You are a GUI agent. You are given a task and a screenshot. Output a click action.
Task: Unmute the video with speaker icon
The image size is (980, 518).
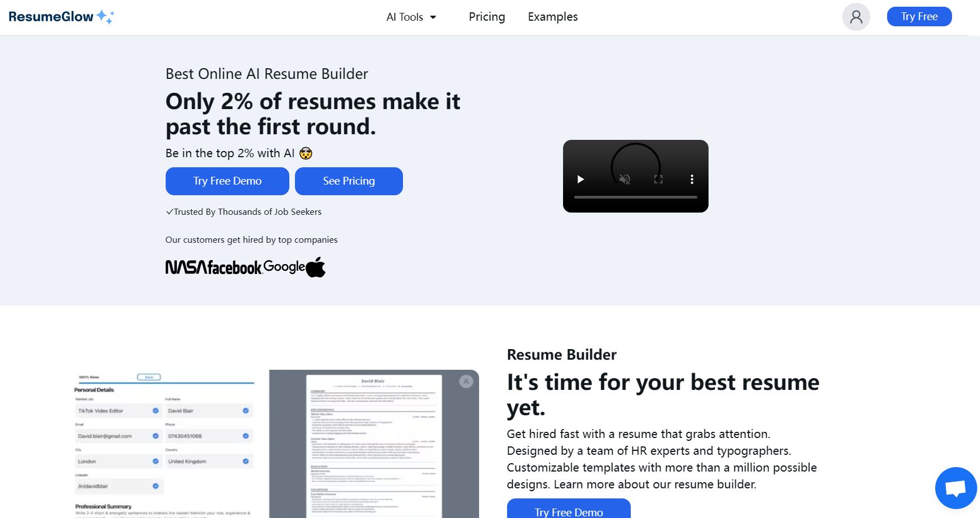[x=625, y=180]
